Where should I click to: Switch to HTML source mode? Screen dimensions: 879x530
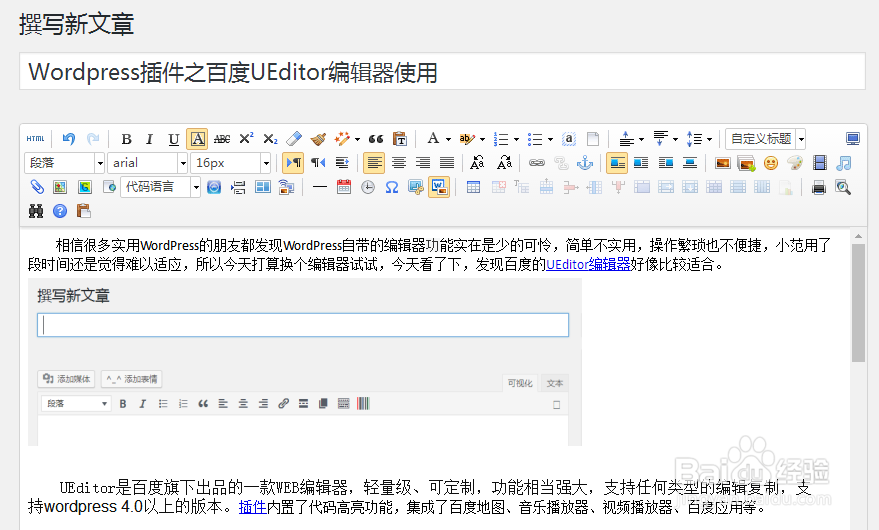tap(35, 139)
